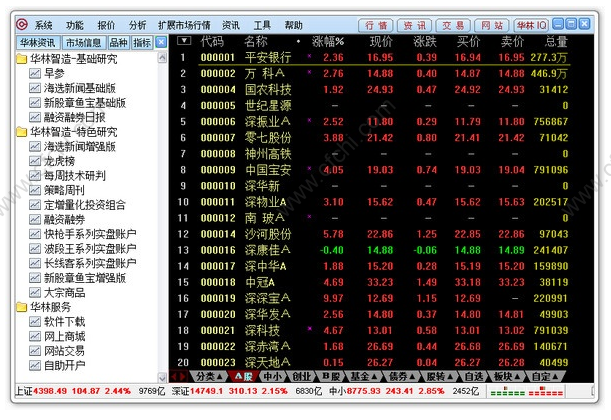The width and height of the screenshot is (611, 420).
Task: Click the 网站 button
Action: point(492,25)
